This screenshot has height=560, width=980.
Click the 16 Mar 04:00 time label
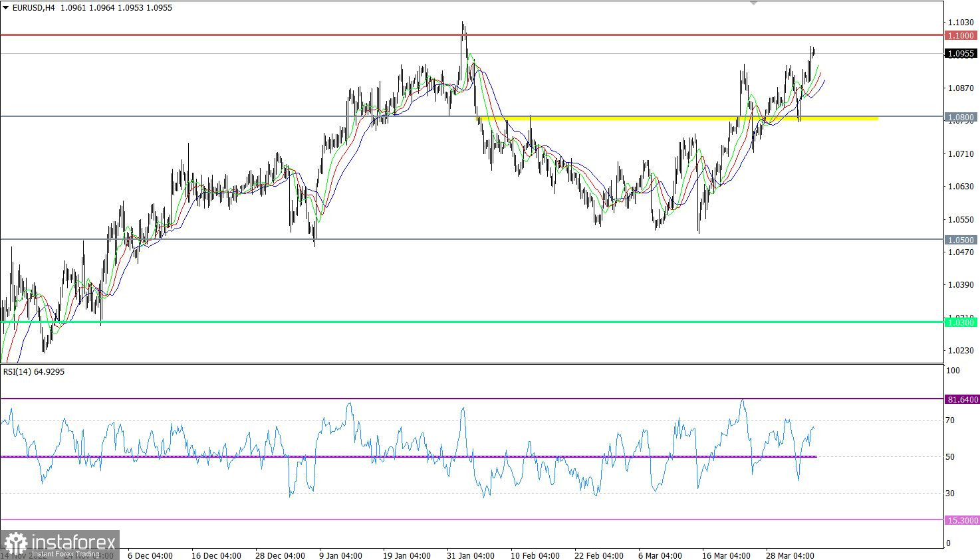coord(726,555)
